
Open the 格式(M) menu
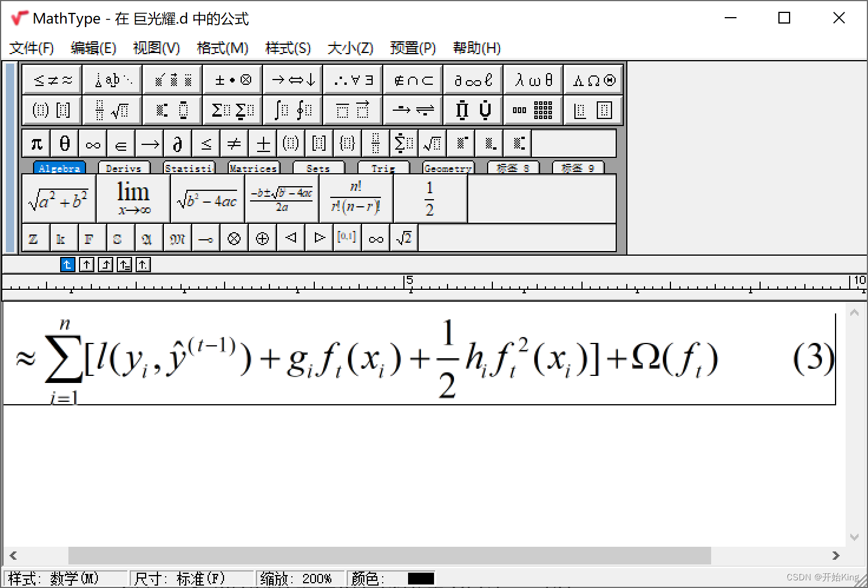[x=222, y=48]
